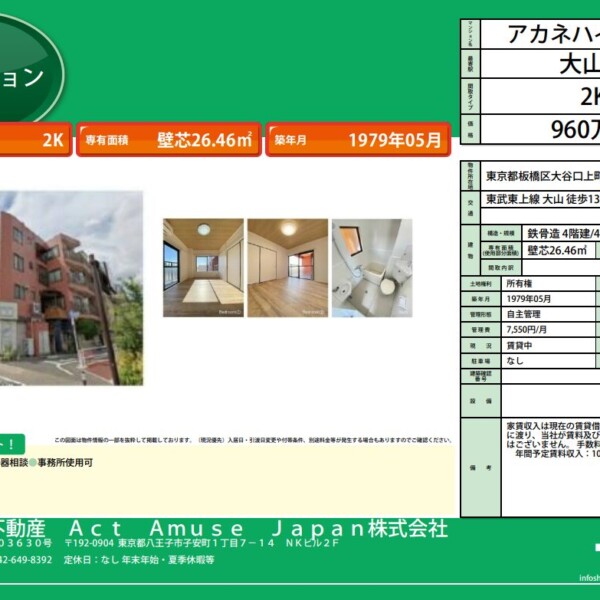Click the dark green oval logo
The height and width of the screenshot is (600, 600).
pyautogui.click(x=25, y=75)
